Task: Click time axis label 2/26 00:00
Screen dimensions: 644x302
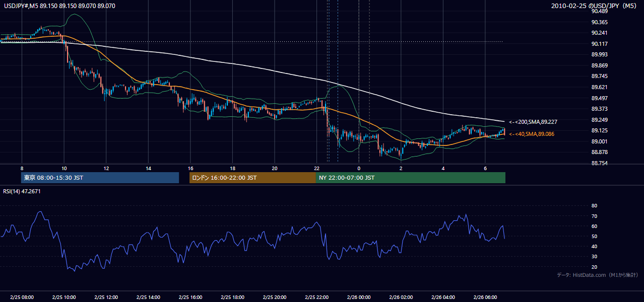Action: coord(358,297)
